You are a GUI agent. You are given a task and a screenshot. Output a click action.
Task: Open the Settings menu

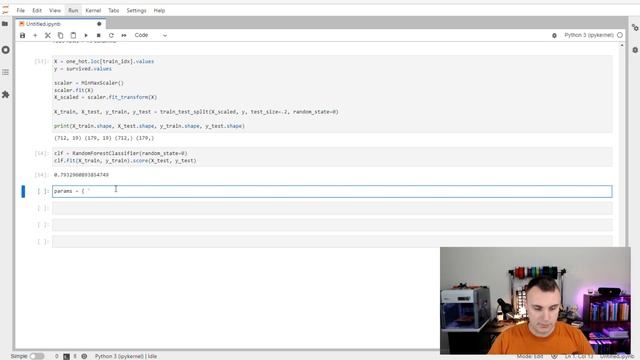[136, 11]
